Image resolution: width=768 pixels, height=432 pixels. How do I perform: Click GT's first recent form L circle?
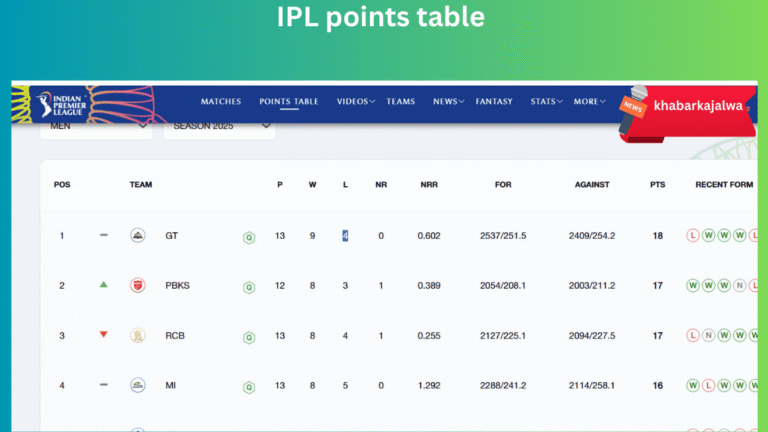tap(693, 236)
